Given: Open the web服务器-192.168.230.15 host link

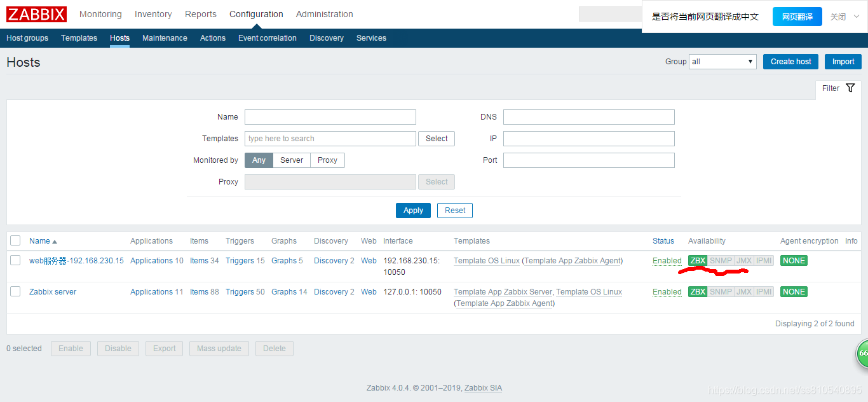Looking at the screenshot, I should [x=76, y=261].
